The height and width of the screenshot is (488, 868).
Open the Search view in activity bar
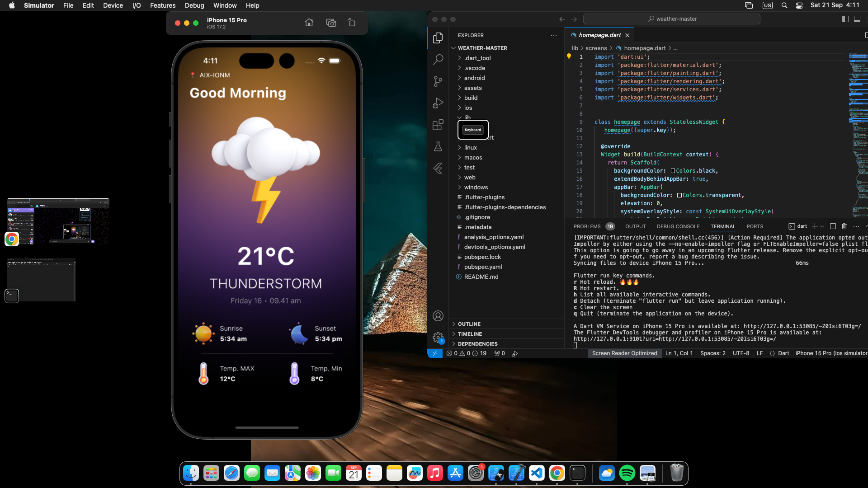(438, 60)
